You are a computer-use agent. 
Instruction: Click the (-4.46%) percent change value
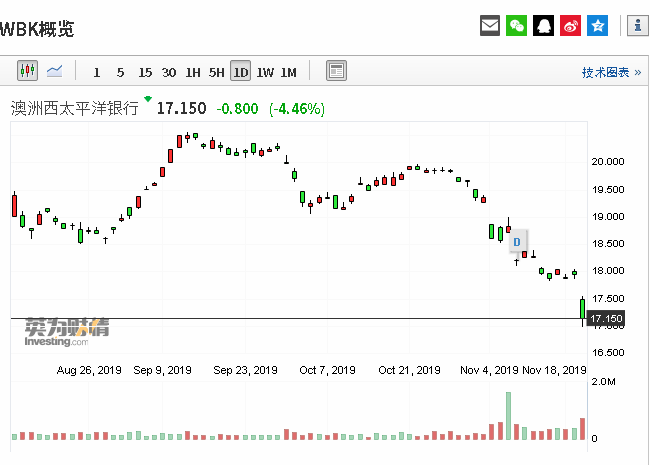[x=297, y=109]
